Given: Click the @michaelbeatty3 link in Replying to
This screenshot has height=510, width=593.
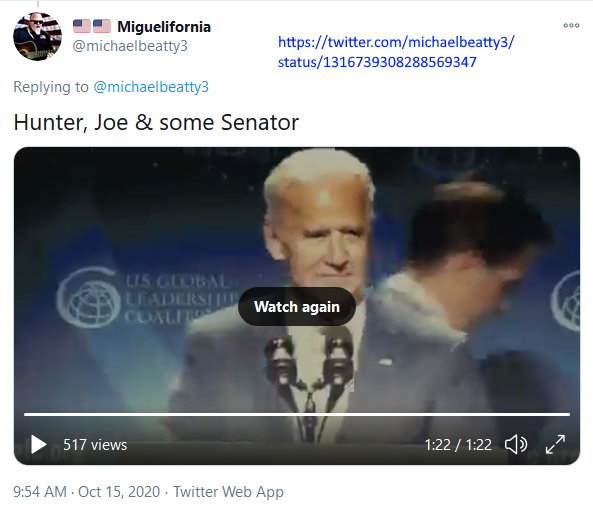Looking at the screenshot, I should [x=151, y=87].
